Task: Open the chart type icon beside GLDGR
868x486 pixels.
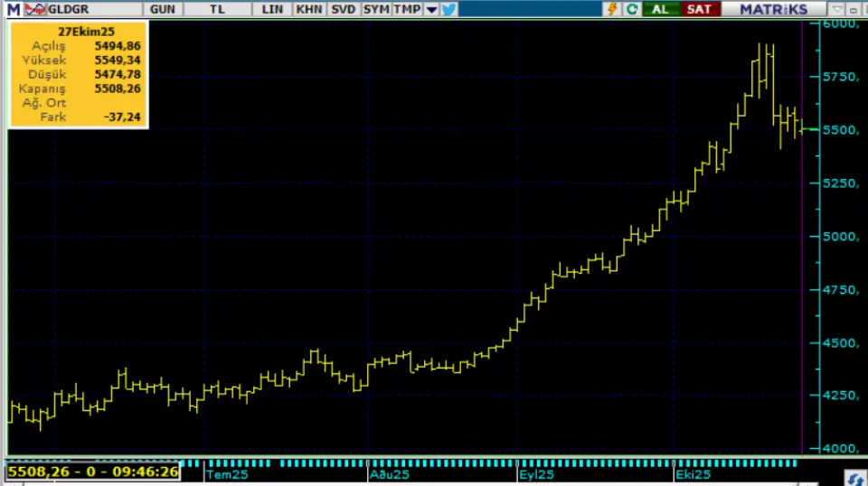Action: click(35, 9)
